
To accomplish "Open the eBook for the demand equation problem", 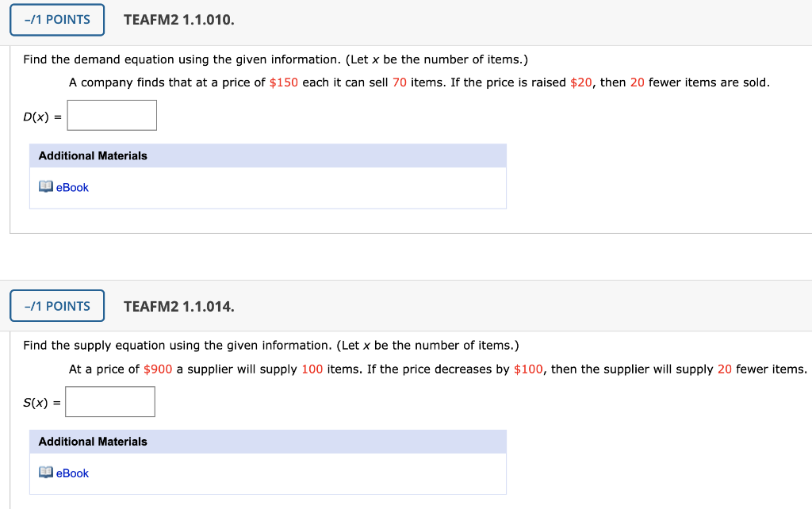I will 71,187.
